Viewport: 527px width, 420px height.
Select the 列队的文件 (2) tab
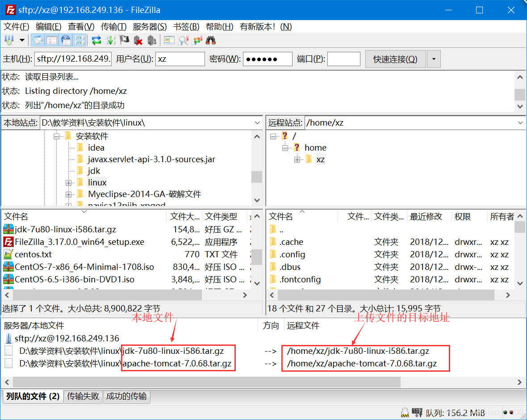click(x=33, y=396)
